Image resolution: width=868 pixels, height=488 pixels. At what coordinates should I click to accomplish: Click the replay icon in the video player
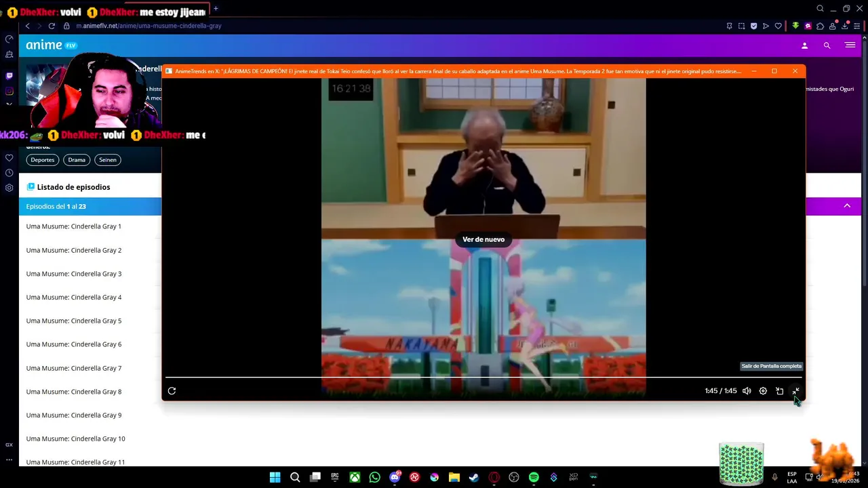point(172,391)
